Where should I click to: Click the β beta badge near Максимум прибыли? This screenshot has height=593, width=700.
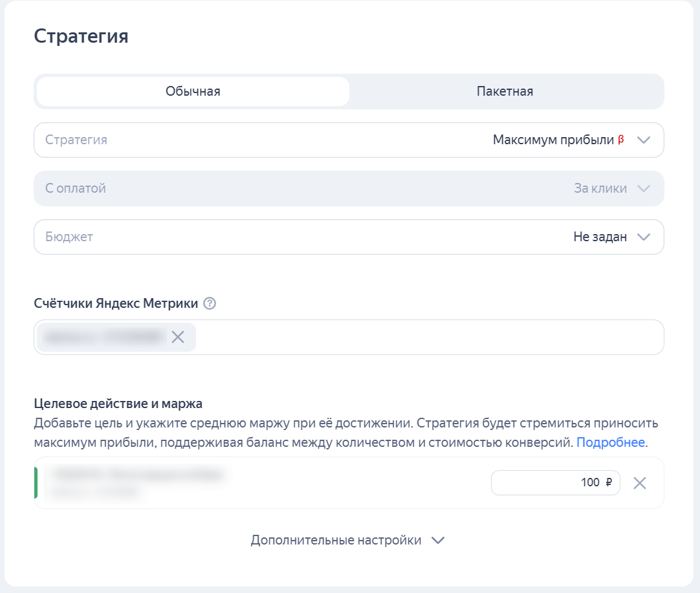pyautogui.click(x=620, y=140)
